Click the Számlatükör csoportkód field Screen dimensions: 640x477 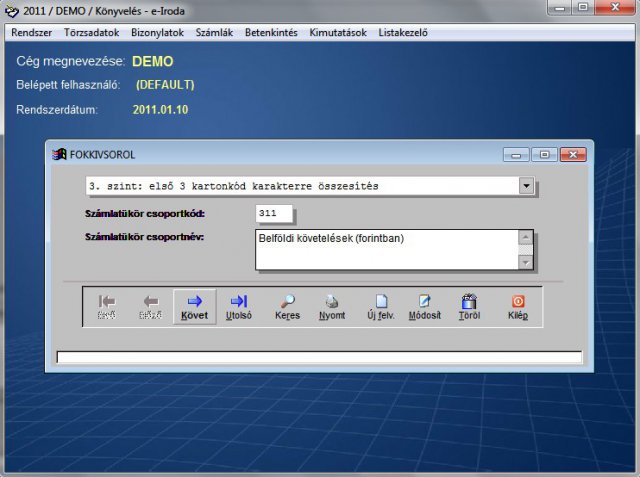click(x=274, y=214)
